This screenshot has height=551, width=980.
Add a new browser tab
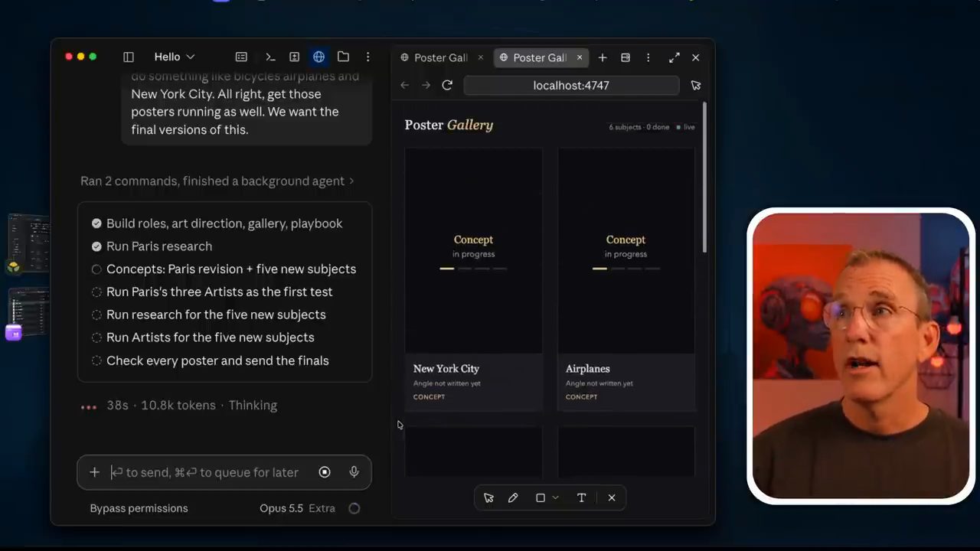603,57
